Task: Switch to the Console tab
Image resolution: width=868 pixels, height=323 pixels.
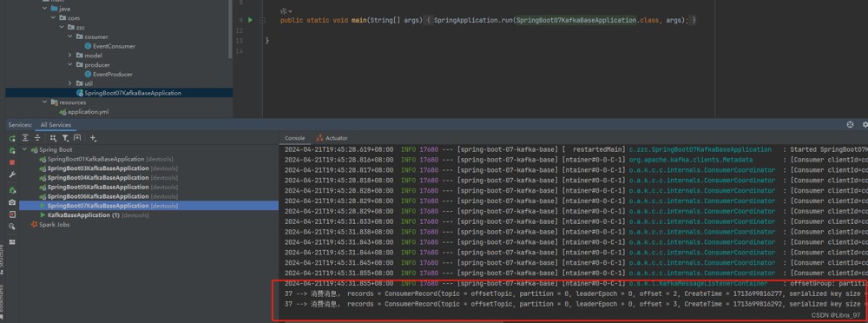Action: tap(295, 138)
